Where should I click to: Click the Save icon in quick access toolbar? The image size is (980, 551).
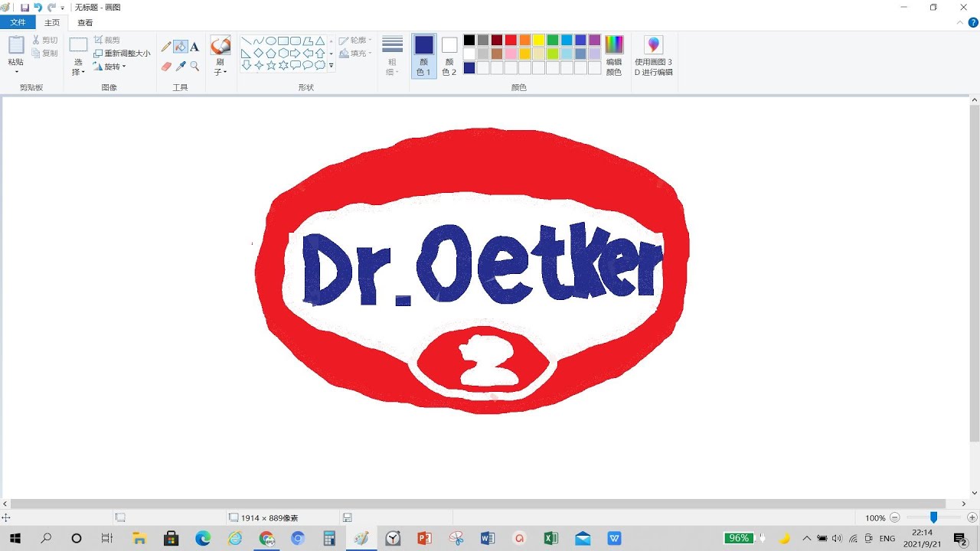[24, 7]
